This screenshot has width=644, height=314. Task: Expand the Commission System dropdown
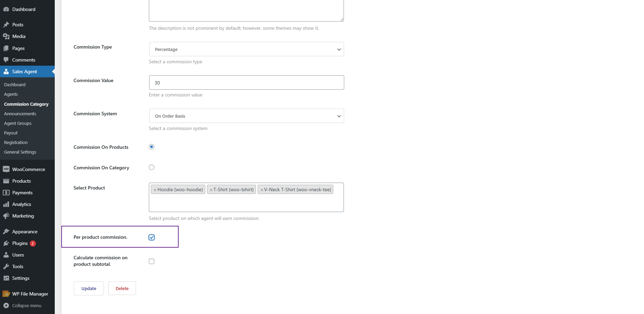click(x=246, y=116)
